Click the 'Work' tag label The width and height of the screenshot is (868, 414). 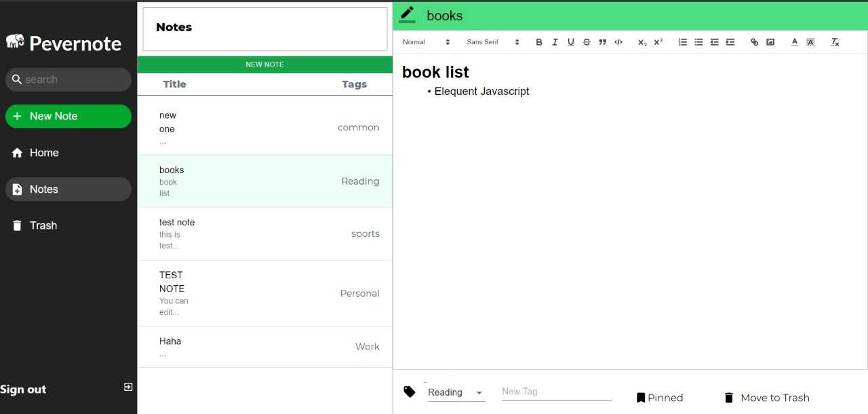pyautogui.click(x=368, y=347)
